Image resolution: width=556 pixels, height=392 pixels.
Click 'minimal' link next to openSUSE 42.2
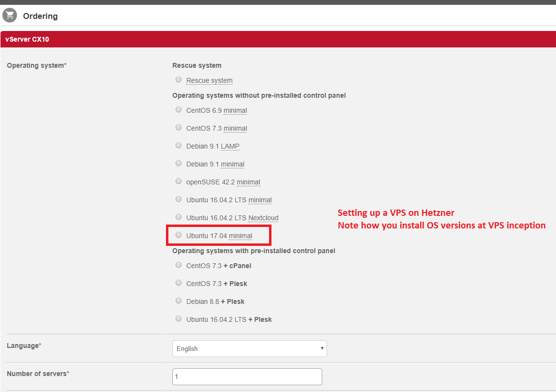249,182
